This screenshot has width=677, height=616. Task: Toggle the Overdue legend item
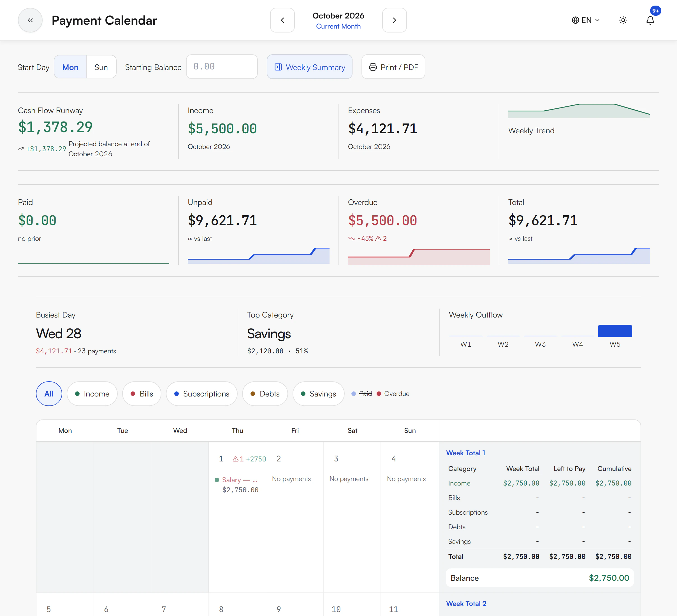393,394
